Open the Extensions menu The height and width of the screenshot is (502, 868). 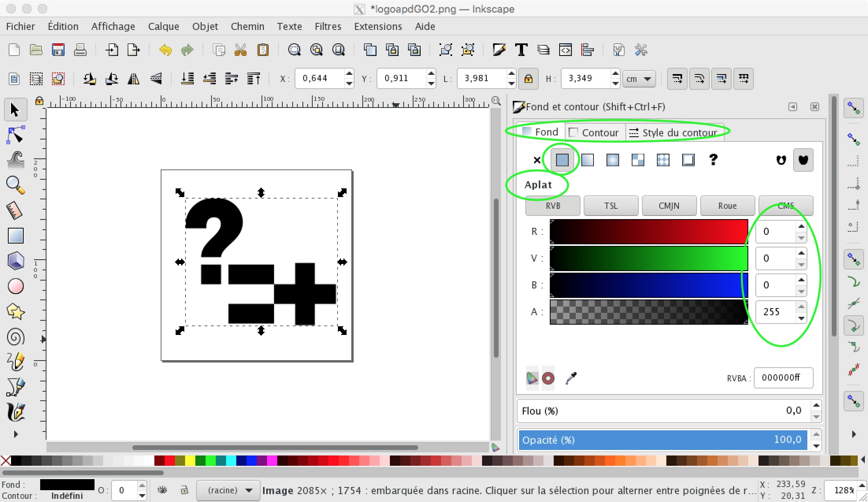(x=378, y=26)
